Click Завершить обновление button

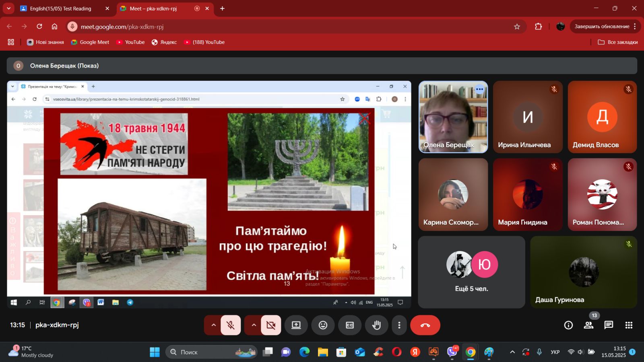tap(602, 27)
